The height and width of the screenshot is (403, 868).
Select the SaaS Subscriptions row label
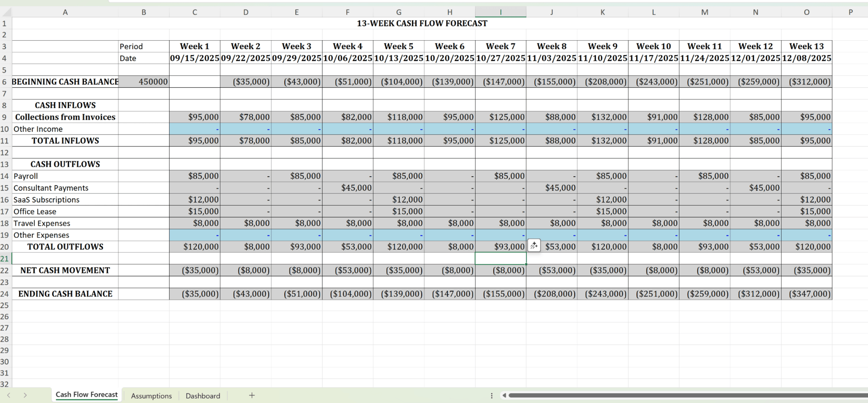(65, 200)
